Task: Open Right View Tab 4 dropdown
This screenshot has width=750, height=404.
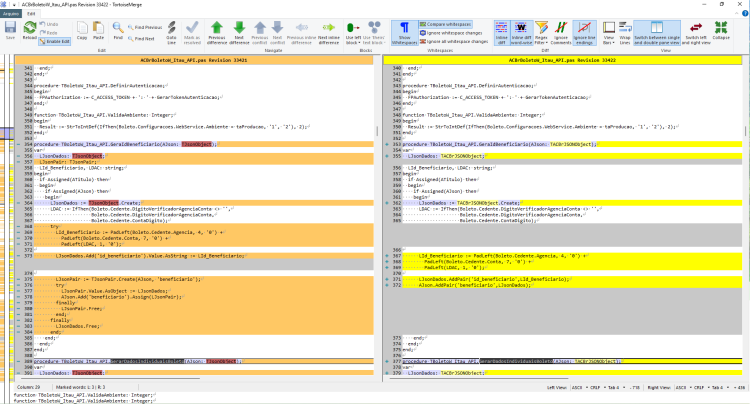Action: pos(719,387)
